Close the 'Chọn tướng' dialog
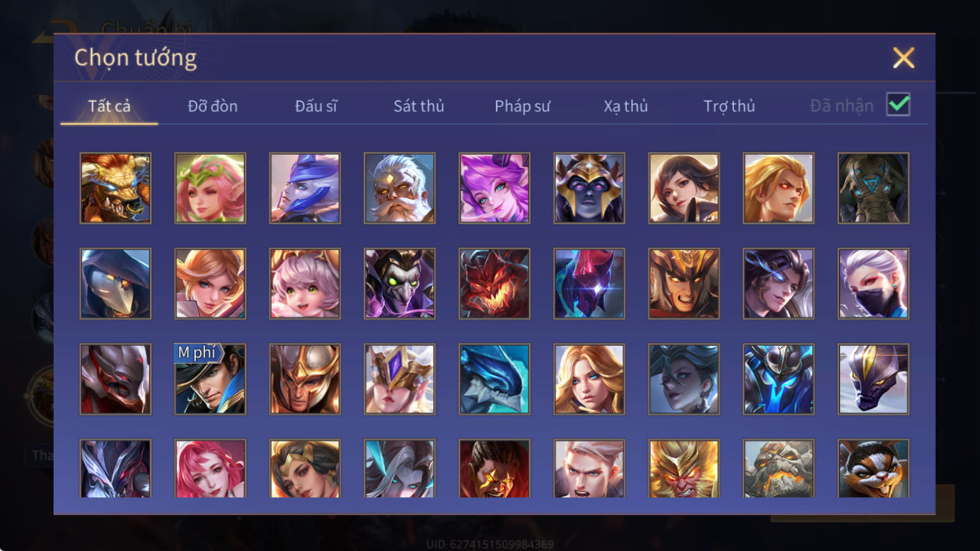Screen dimensions: 980x551 (903, 58)
